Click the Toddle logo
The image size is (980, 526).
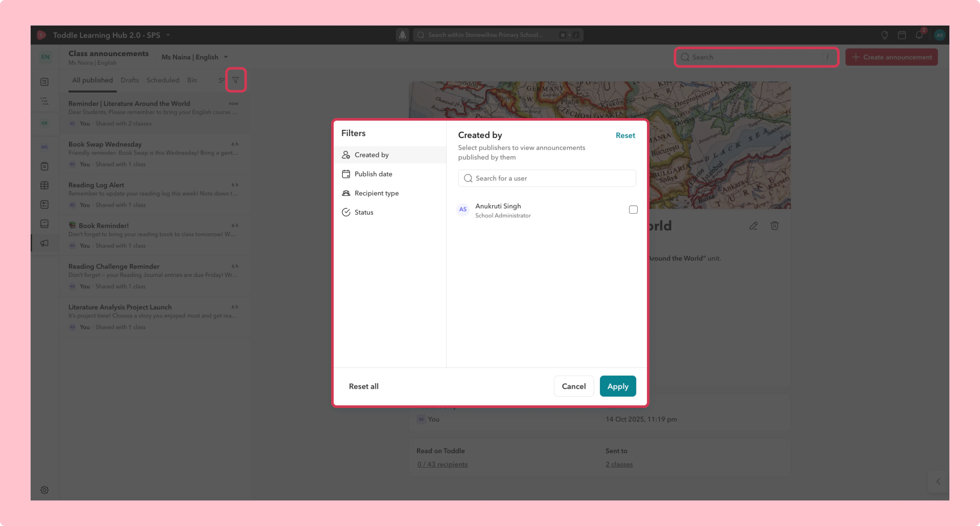point(41,35)
